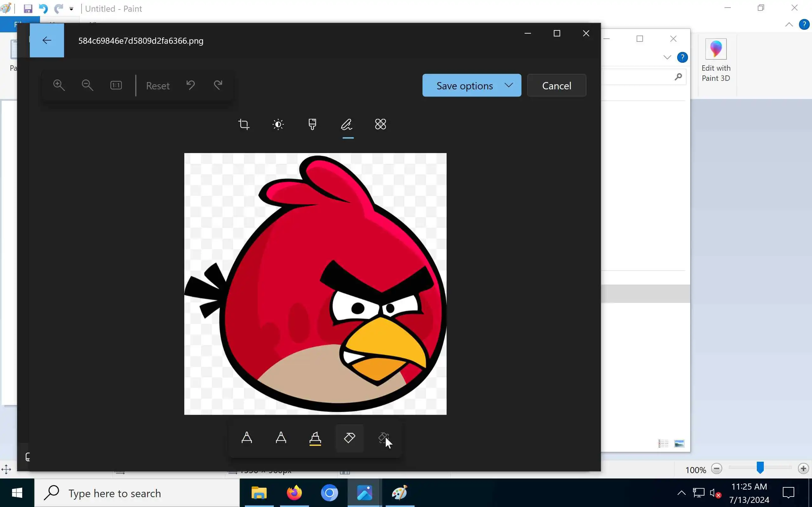Show image at actual size 1:1
Viewport: 812px width, 507px height.
click(x=116, y=85)
